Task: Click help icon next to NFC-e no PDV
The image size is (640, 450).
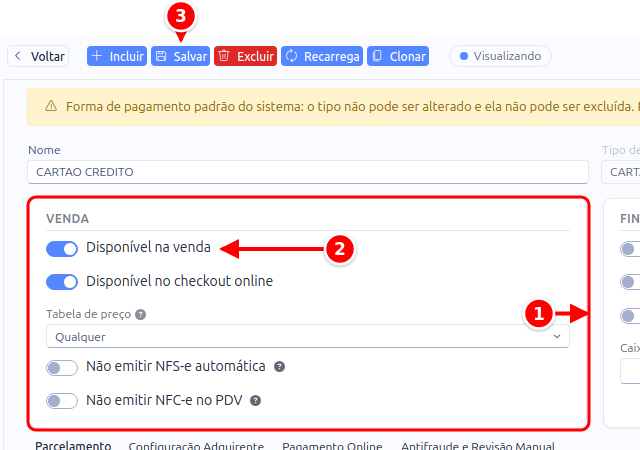Action: (x=256, y=401)
